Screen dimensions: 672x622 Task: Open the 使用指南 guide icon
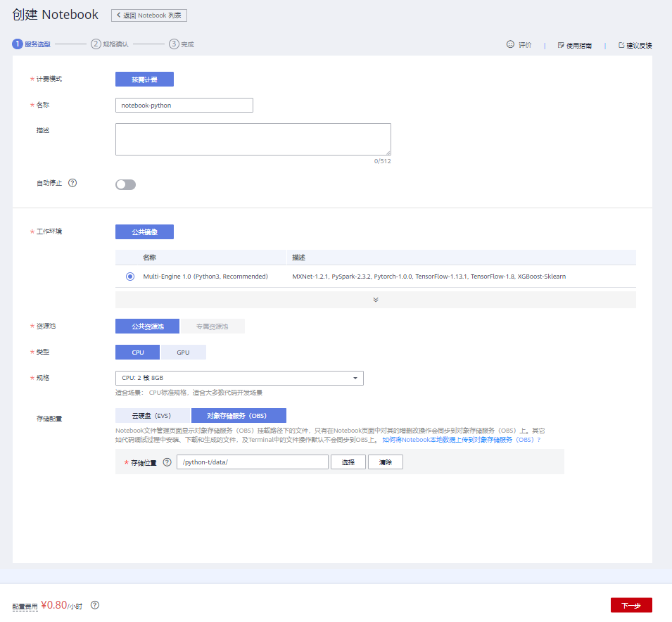pos(561,45)
